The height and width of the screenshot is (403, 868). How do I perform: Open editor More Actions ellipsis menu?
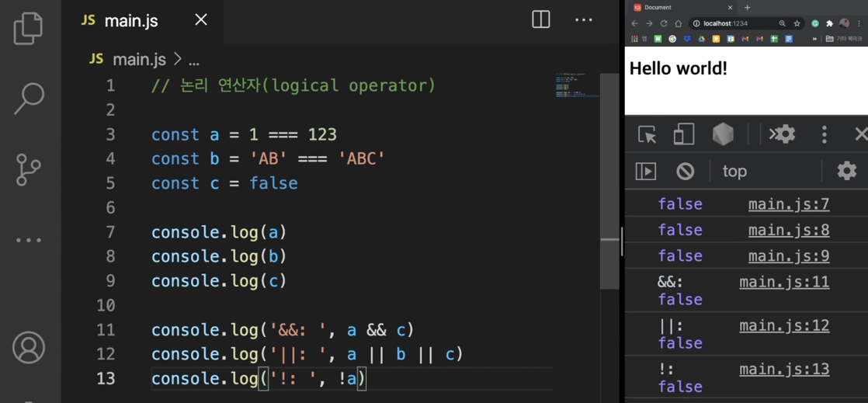pos(584,20)
